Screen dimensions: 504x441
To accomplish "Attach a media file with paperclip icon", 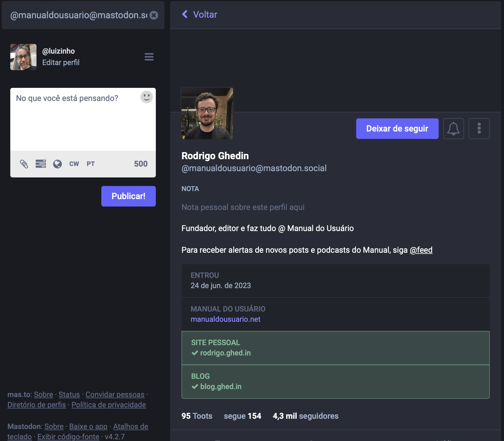I will pos(24,164).
